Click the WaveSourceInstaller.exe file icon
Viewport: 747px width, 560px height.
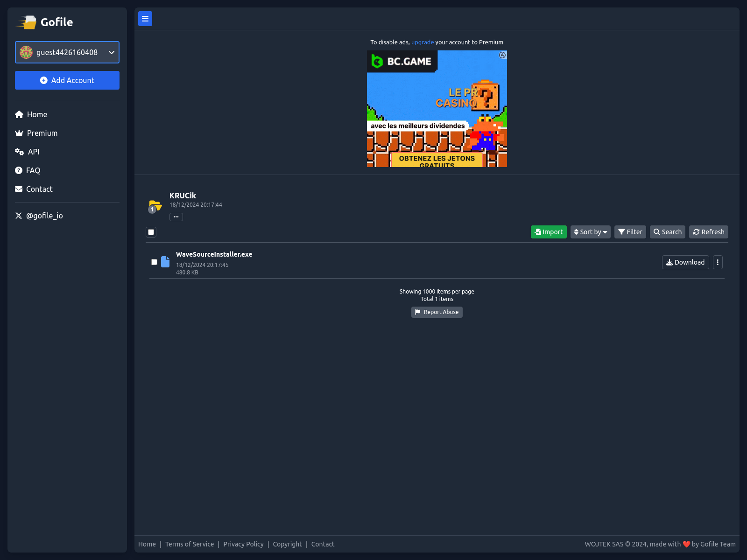165,262
